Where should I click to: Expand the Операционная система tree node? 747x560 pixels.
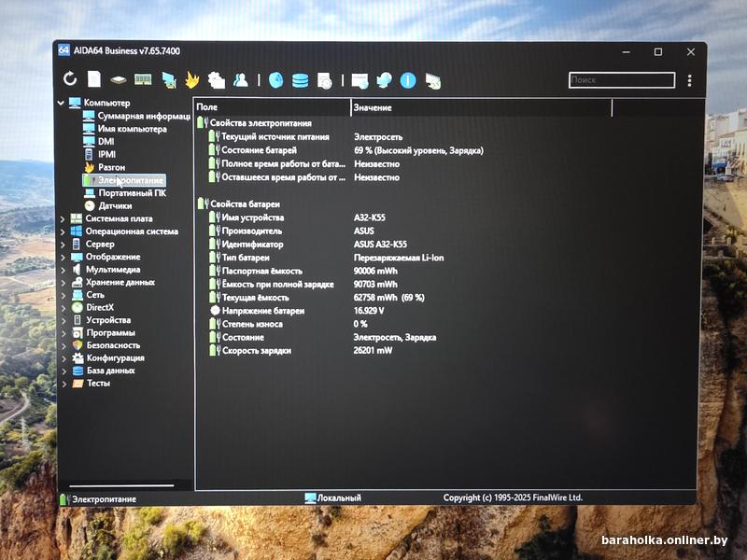tap(63, 231)
